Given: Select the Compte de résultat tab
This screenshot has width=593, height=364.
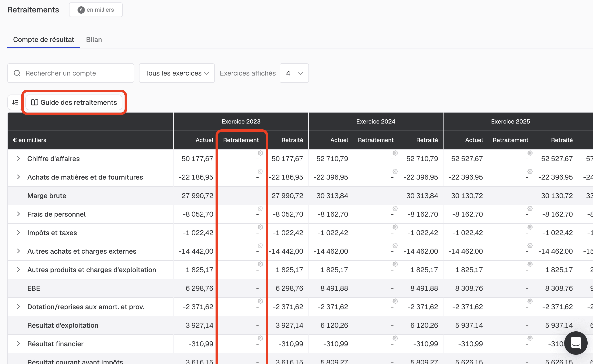Looking at the screenshot, I should click(x=44, y=39).
